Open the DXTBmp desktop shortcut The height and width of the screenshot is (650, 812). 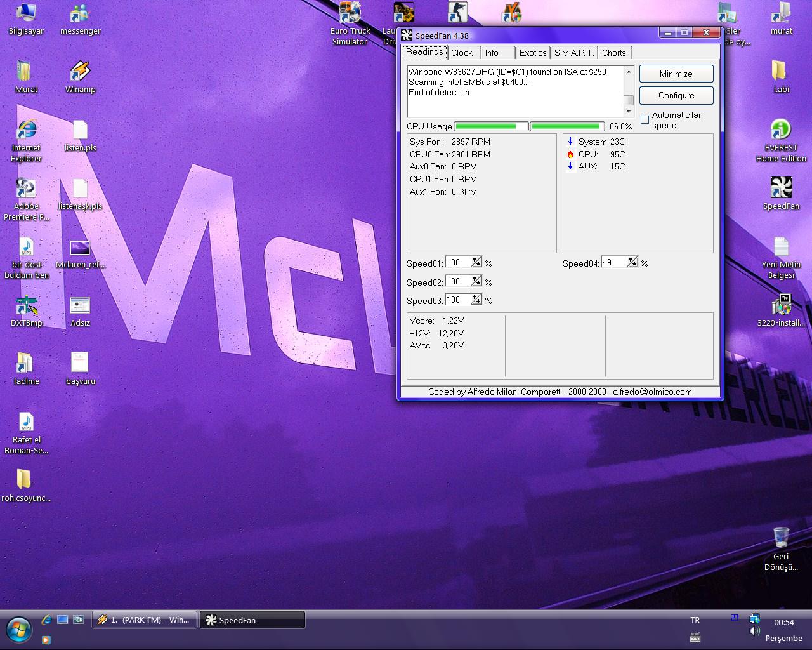coord(26,310)
